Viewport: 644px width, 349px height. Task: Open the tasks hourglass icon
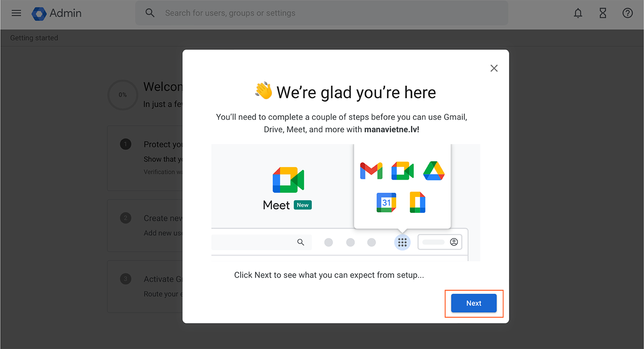603,13
